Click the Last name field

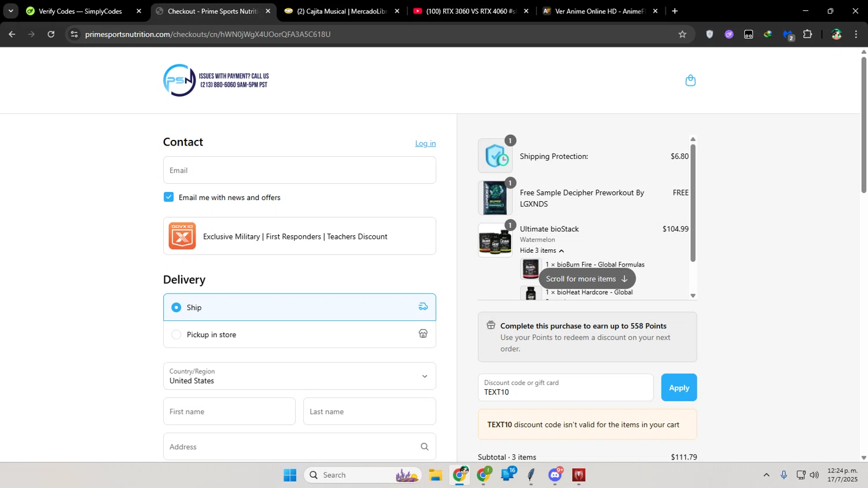pos(369,411)
